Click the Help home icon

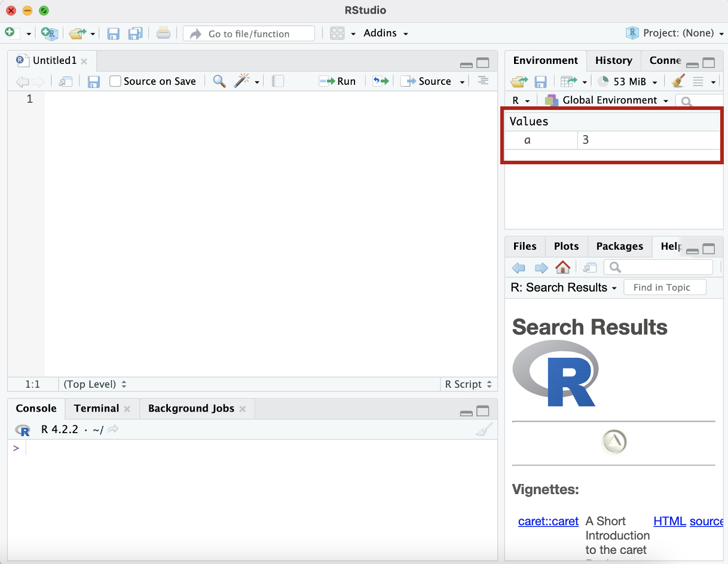pyautogui.click(x=562, y=267)
